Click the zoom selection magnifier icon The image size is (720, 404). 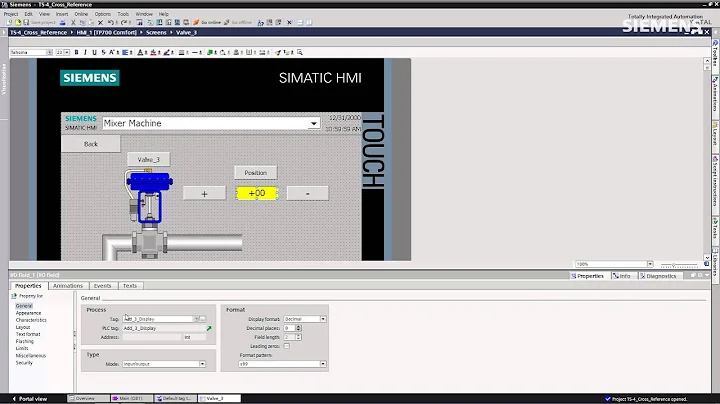pos(300,52)
